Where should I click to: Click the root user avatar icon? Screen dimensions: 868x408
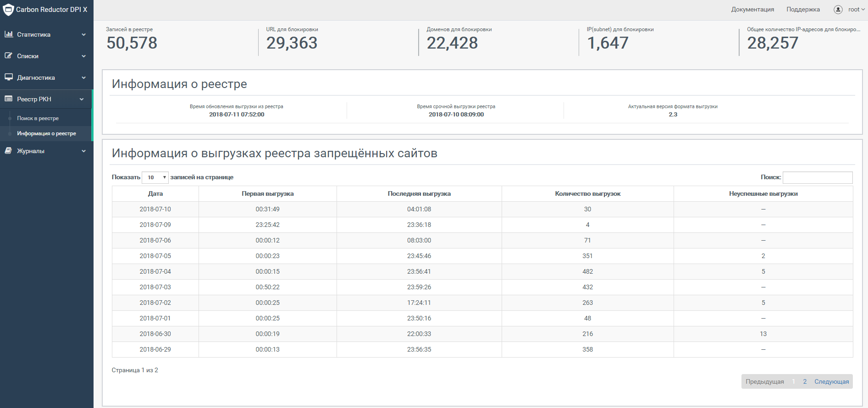[838, 10]
